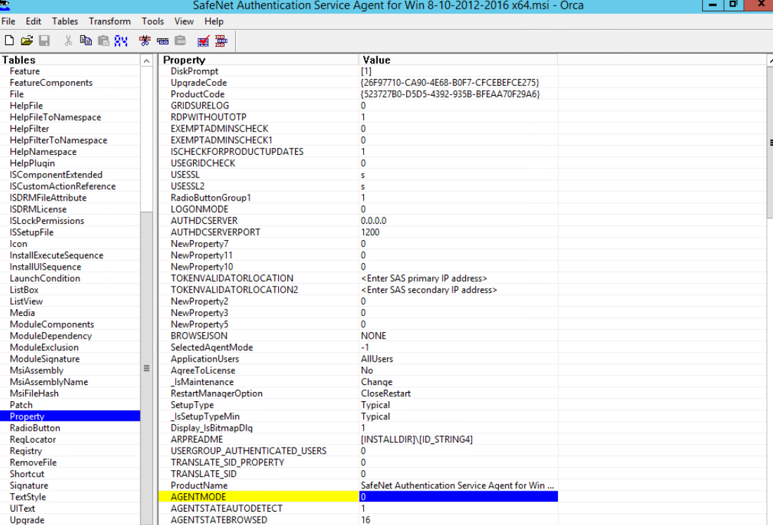Click the AUTHDCSERVER value 0.0.0.0
773x530 pixels.
[x=373, y=220]
